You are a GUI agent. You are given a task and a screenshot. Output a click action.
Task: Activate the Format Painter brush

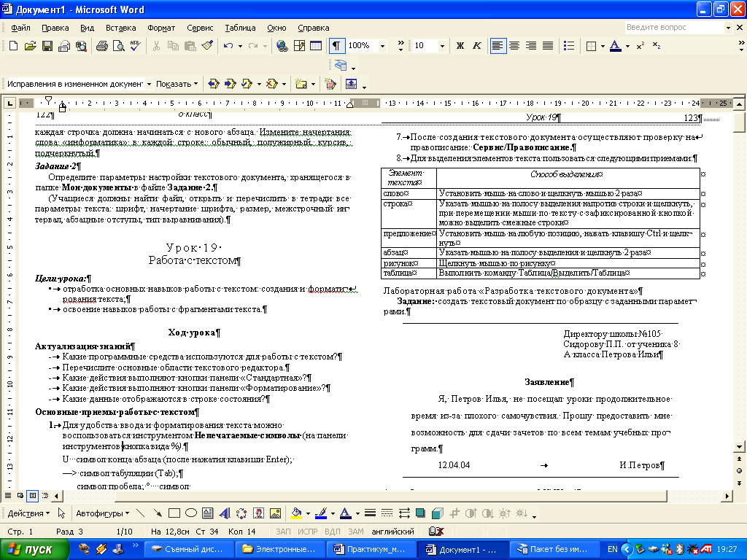point(206,46)
